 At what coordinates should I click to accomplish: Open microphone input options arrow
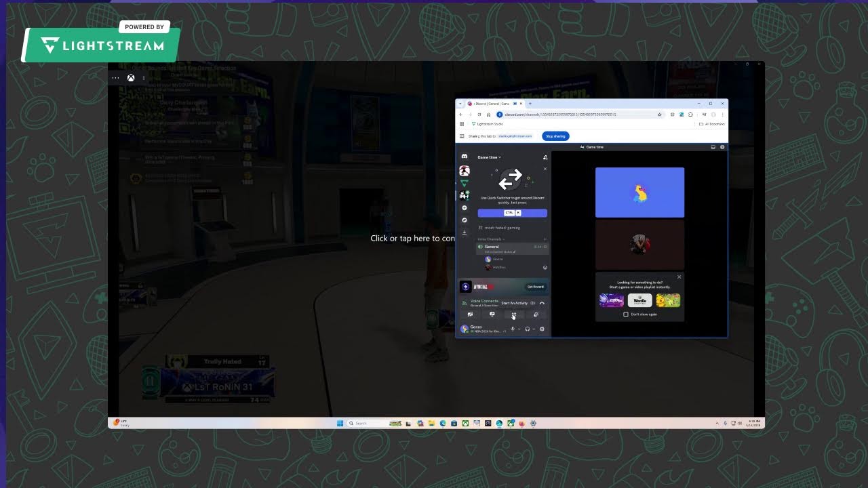pyautogui.click(x=519, y=329)
